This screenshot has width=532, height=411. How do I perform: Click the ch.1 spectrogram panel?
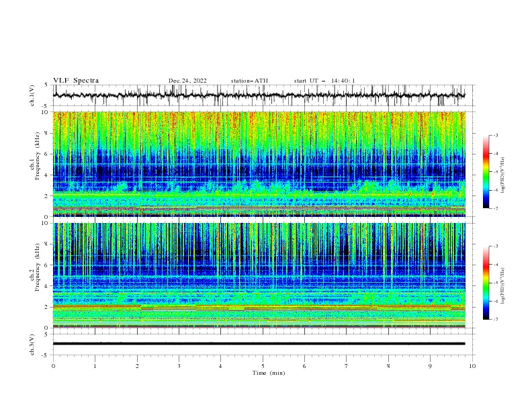(259, 164)
